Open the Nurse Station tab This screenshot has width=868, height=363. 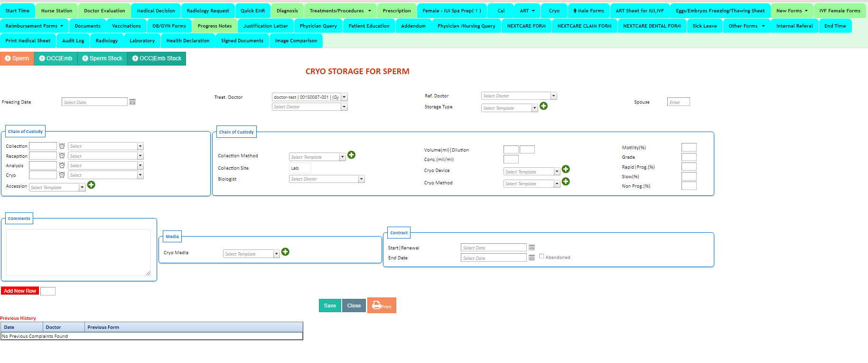click(57, 11)
